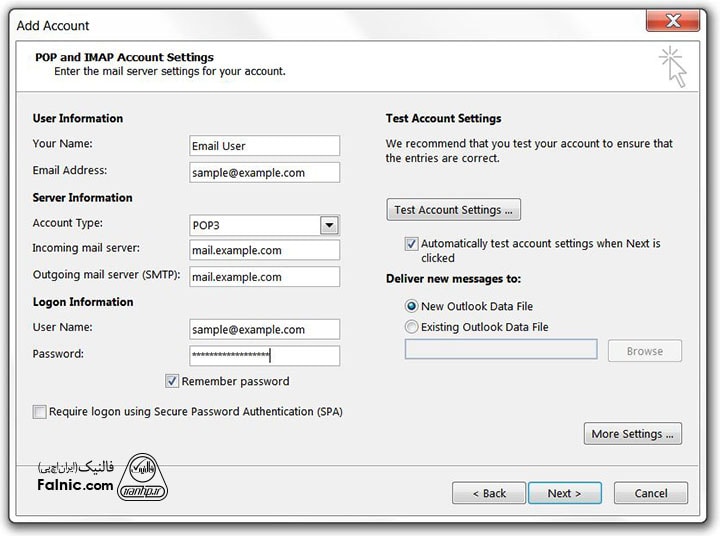Toggle the Remember password checkbox
The width and height of the screenshot is (720, 536).
pyautogui.click(x=173, y=381)
